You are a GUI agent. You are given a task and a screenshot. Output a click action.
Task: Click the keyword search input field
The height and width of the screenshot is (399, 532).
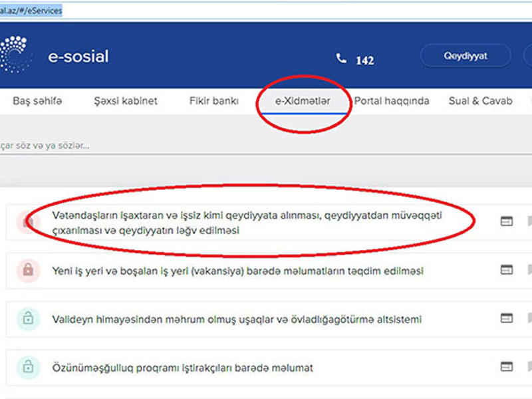coord(266,146)
